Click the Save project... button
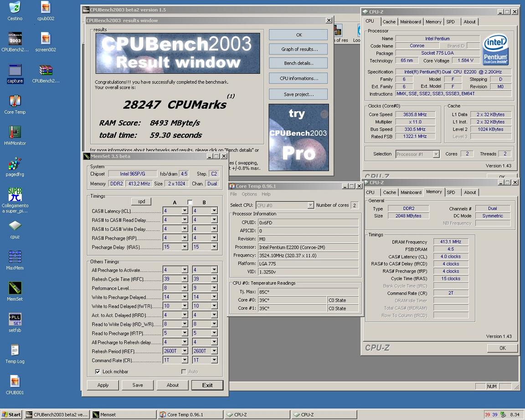The image size is (525, 420). click(x=299, y=94)
